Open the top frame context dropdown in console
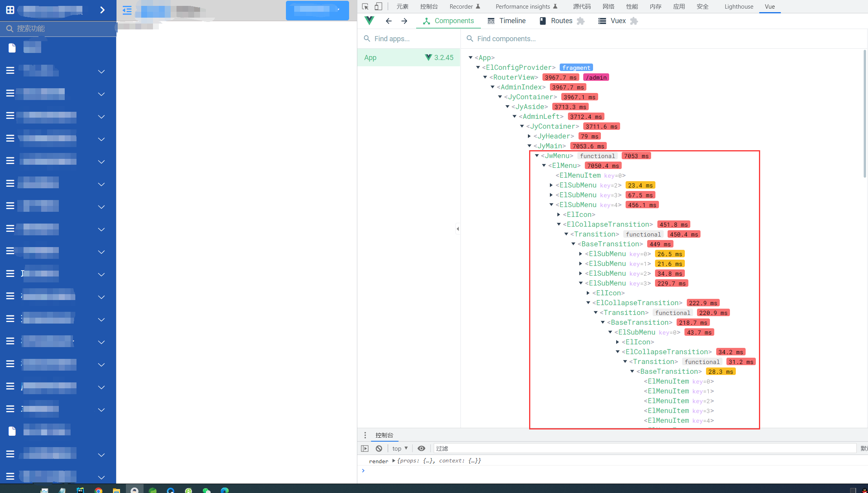Viewport: 868px width, 493px height. click(399, 448)
